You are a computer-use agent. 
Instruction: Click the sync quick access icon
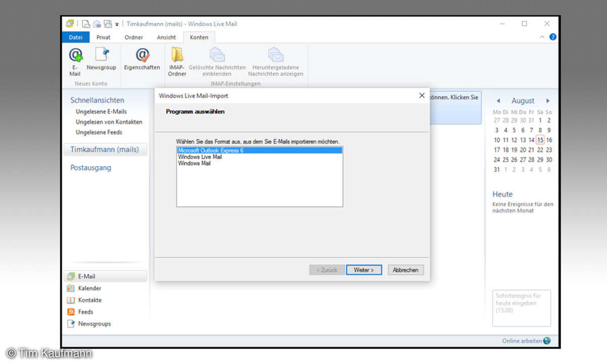coord(107,24)
